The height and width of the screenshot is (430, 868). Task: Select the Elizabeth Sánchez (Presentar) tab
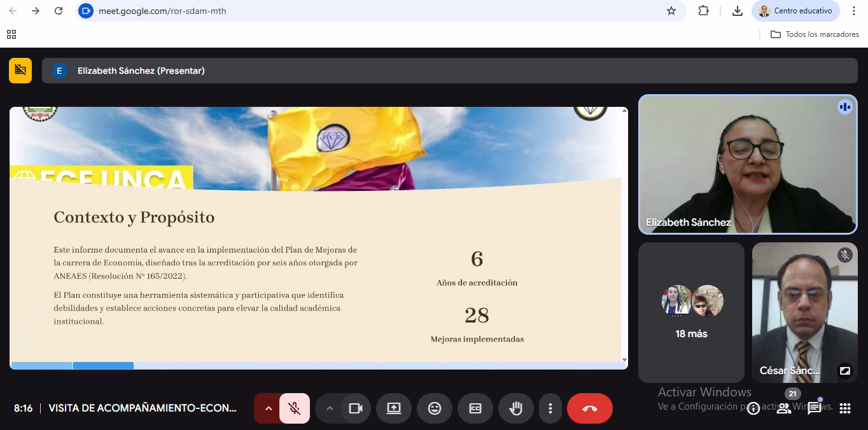click(141, 71)
